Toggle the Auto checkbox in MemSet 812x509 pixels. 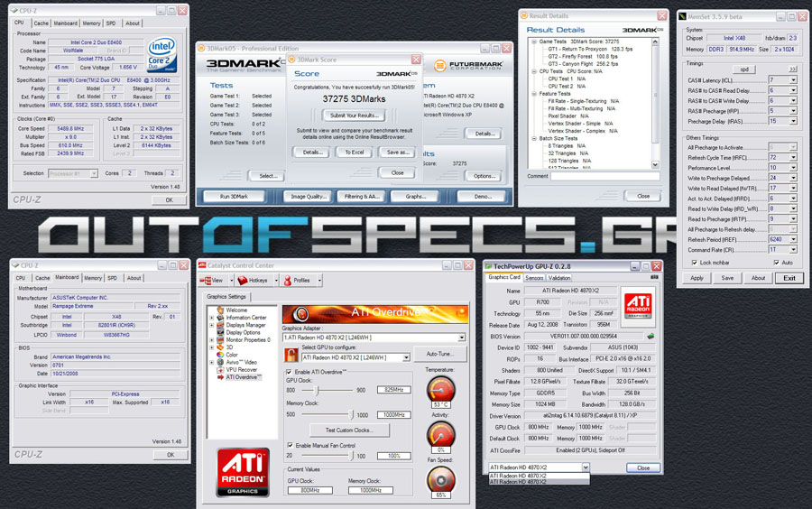pos(776,263)
